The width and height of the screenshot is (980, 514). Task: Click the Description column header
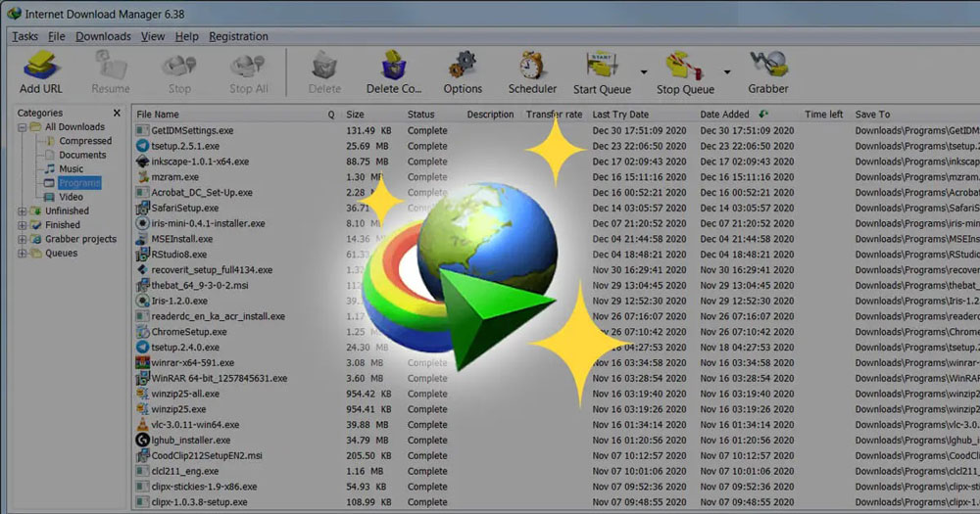click(x=490, y=115)
